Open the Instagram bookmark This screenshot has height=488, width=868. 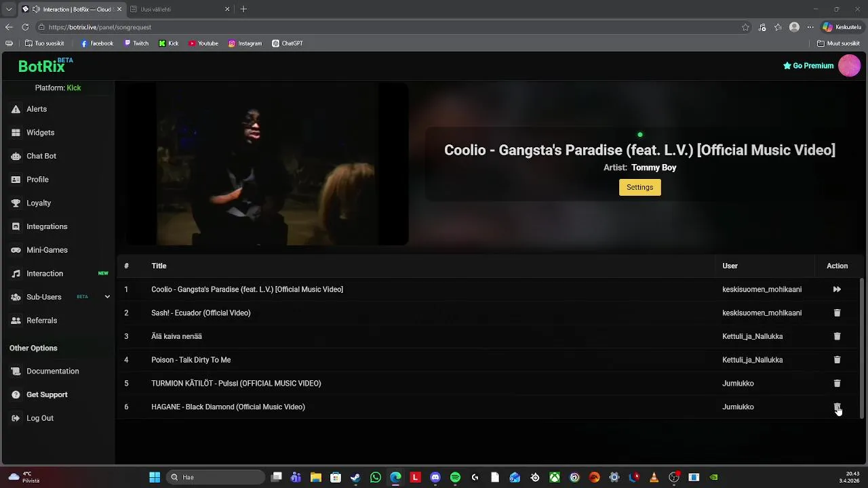pos(245,43)
